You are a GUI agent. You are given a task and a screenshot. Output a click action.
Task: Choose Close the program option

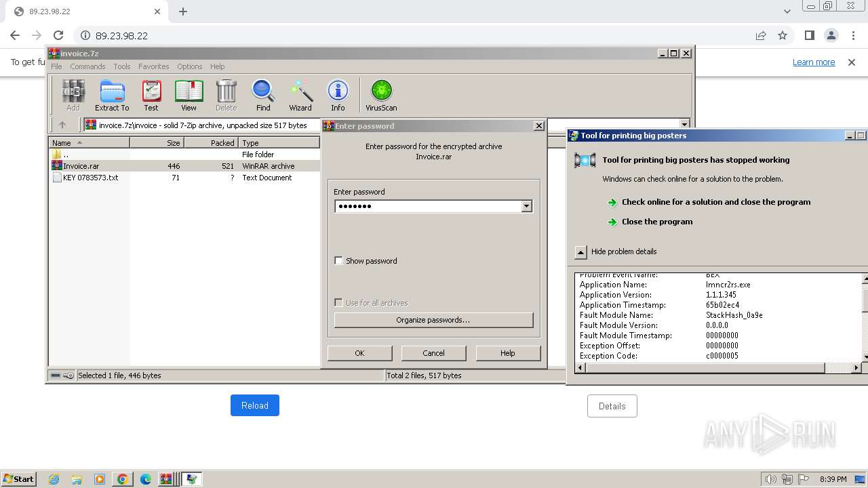(657, 222)
